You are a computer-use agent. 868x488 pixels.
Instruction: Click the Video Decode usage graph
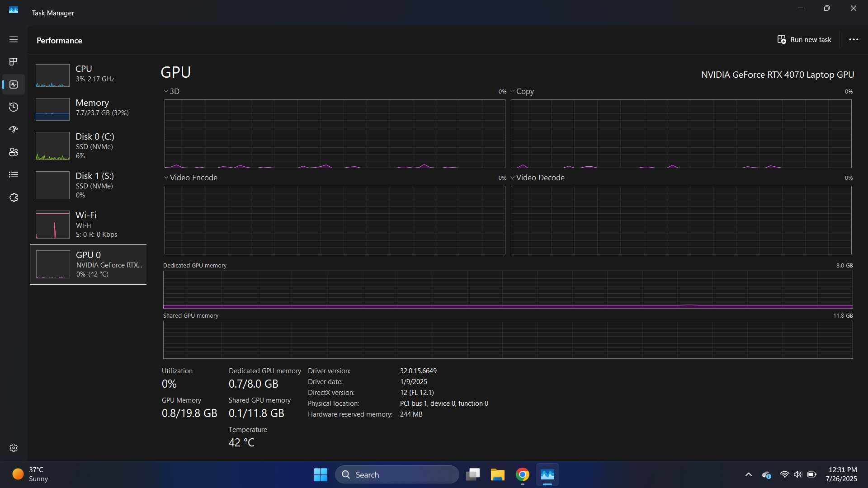(681, 220)
